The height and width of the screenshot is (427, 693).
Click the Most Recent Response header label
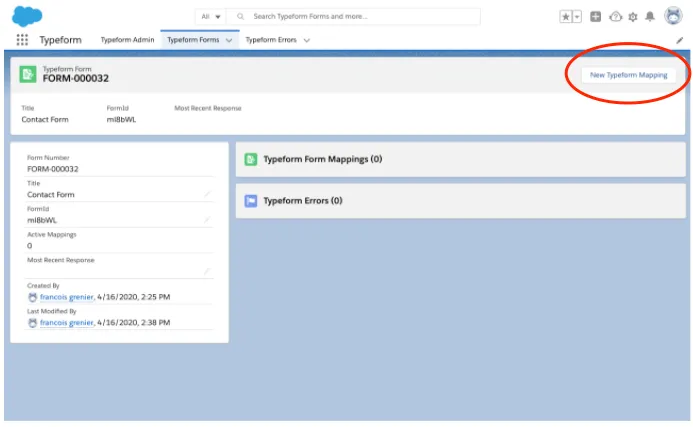[208, 108]
